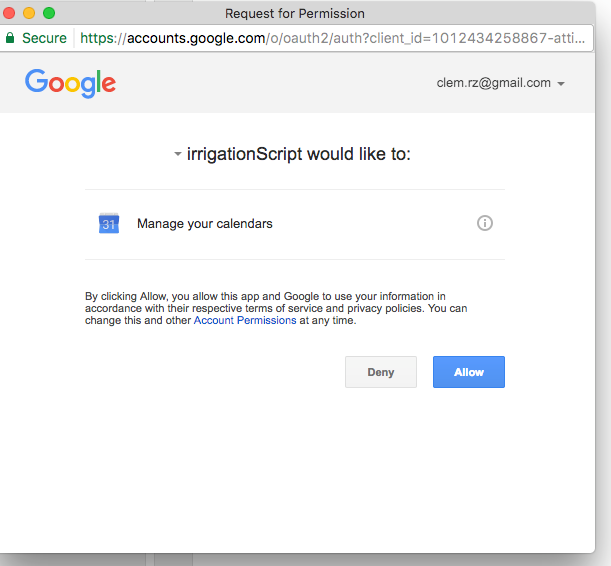Screen dimensions: 611x566
Task: Click the green padlock Secure icon
Action: [10, 38]
